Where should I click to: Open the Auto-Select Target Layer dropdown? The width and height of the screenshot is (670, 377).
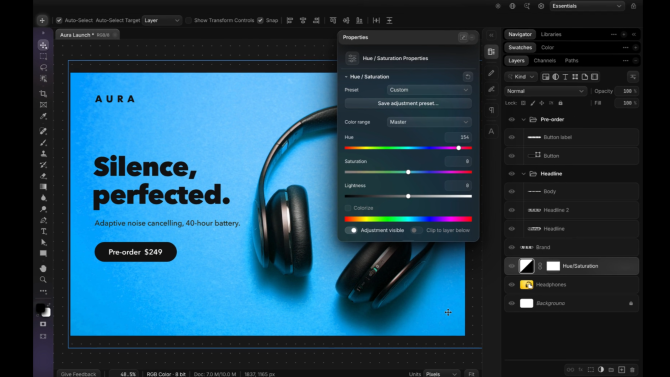tap(162, 21)
